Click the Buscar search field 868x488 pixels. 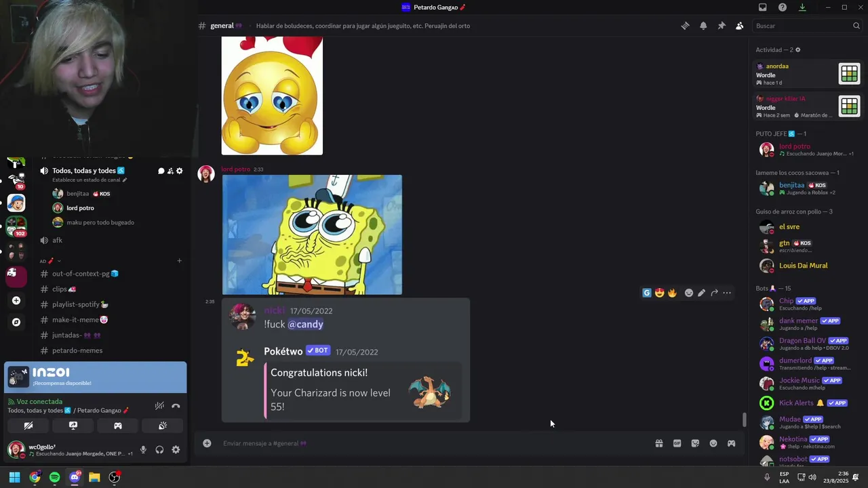(807, 26)
